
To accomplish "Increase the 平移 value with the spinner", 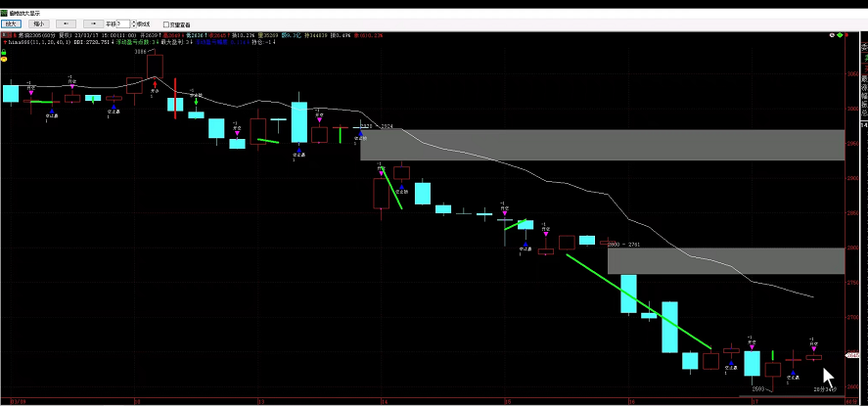I will 132,21.
